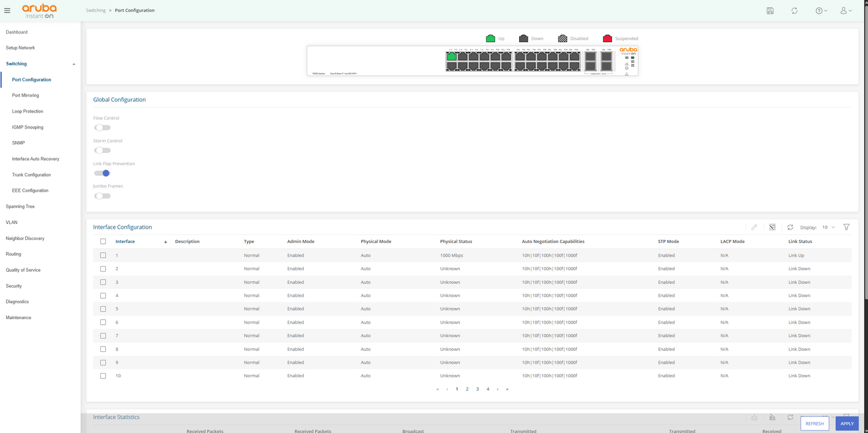This screenshot has height=433, width=868.
Task: Disable Link Flap Prevention toggle
Action: (x=102, y=173)
